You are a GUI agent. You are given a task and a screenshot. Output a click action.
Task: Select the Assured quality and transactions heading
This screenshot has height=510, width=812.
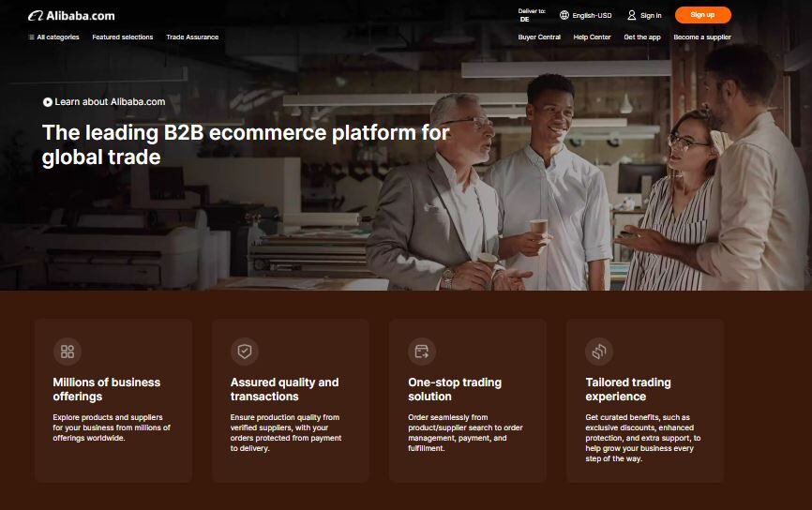[284, 389]
